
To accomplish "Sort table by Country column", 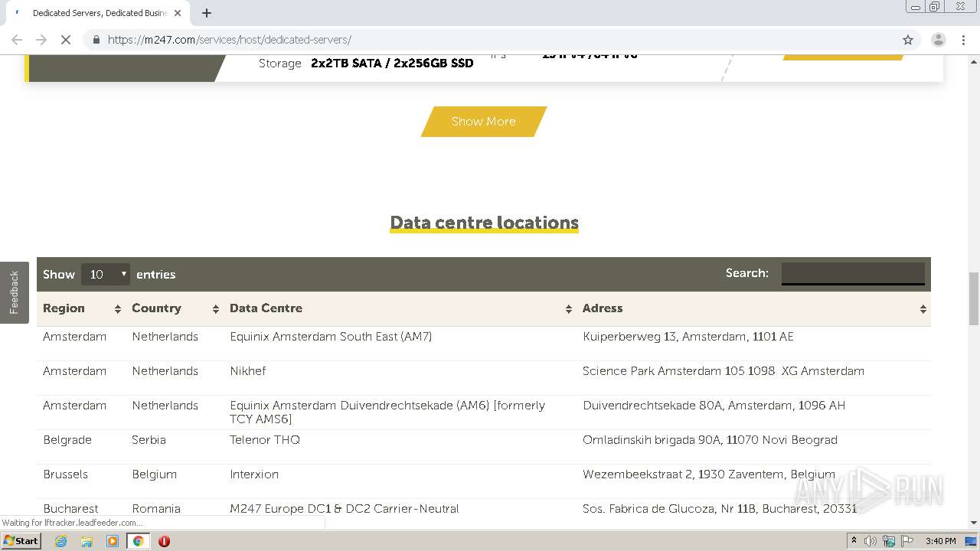I will pos(175,308).
